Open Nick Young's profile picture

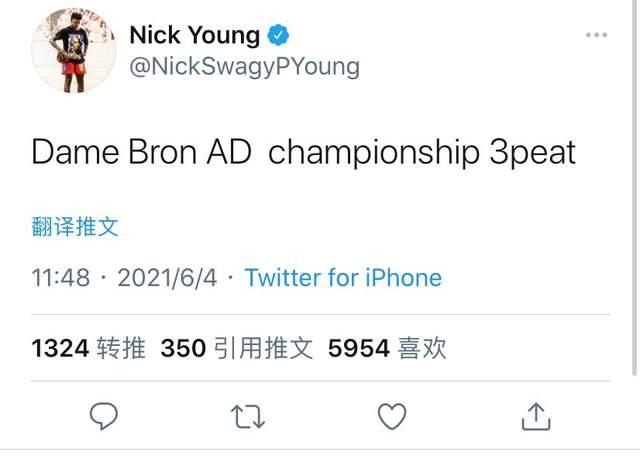pyautogui.click(x=75, y=52)
